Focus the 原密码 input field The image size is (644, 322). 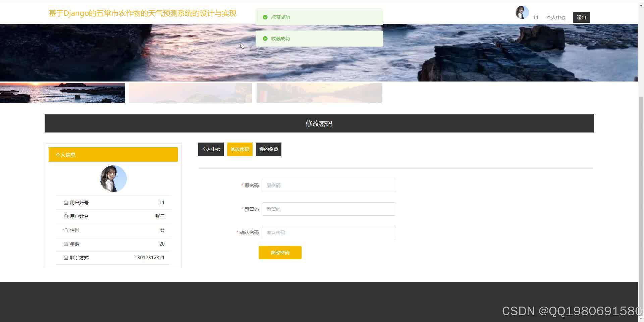click(x=329, y=185)
